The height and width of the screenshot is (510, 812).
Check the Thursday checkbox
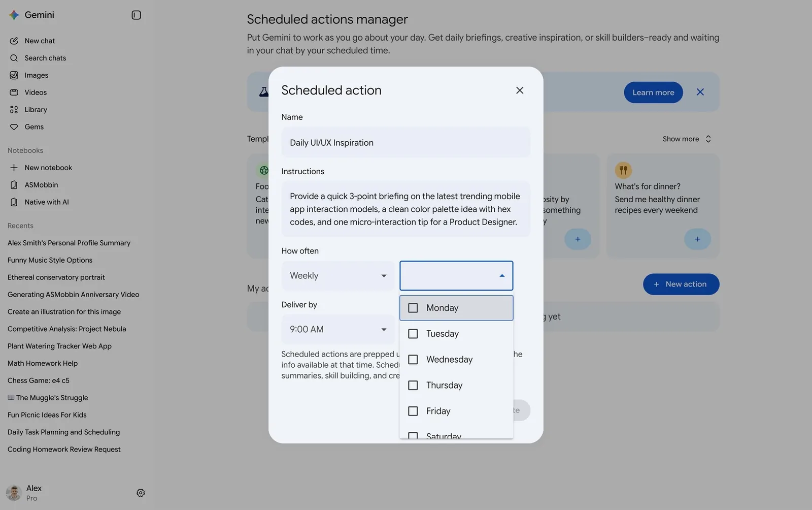(x=413, y=386)
